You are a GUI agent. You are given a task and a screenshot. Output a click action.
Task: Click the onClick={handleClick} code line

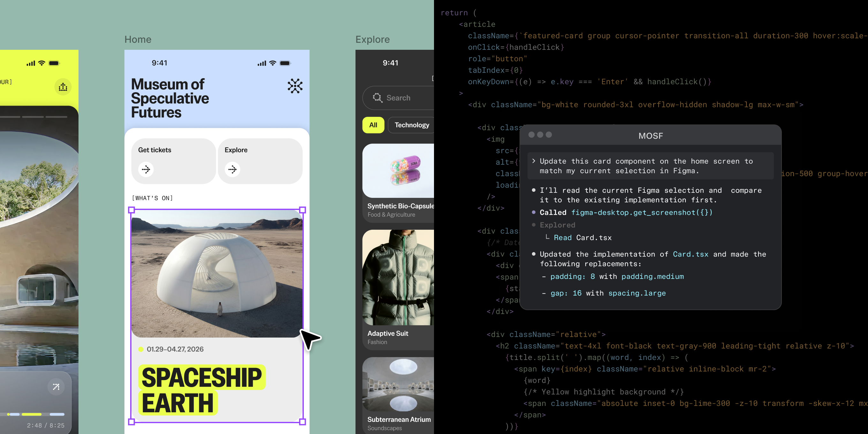point(516,47)
